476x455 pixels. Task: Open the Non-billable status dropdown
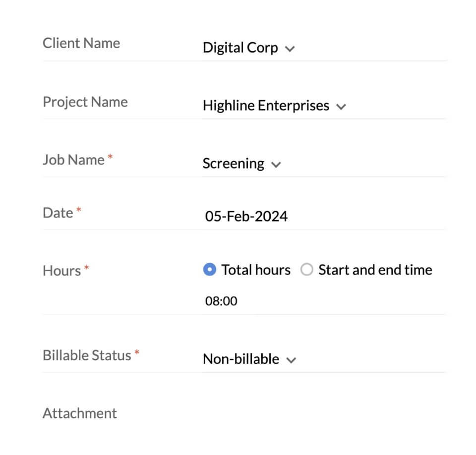pyautogui.click(x=241, y=359)
